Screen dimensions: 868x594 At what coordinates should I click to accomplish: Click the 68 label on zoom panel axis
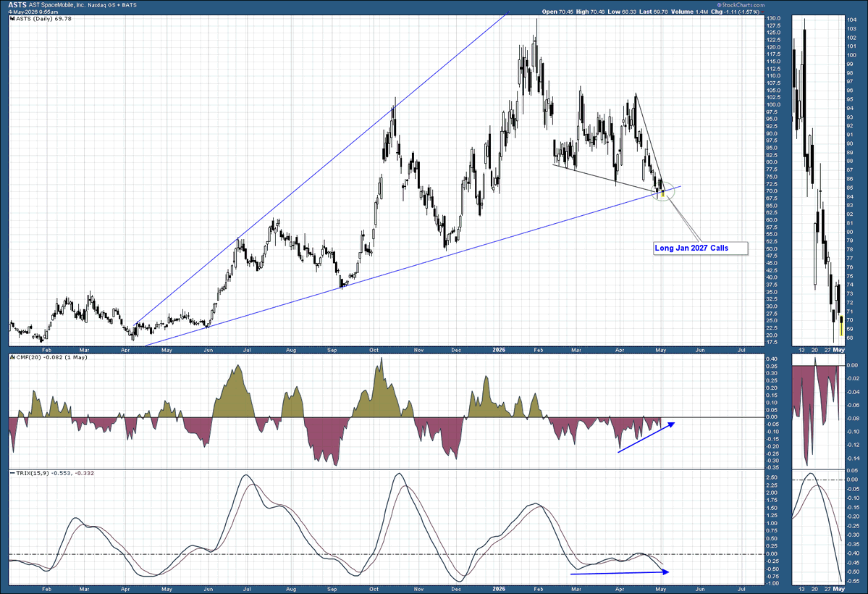point(850,338)
